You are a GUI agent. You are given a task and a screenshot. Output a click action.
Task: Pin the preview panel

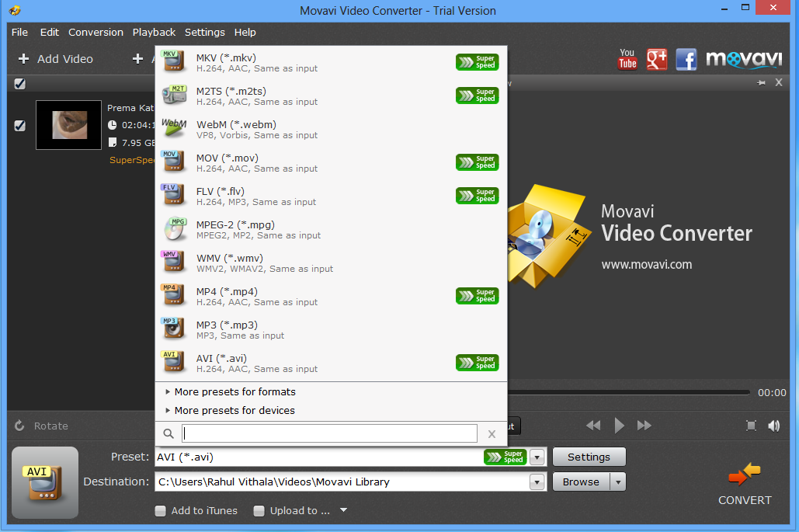pos(761,82)
